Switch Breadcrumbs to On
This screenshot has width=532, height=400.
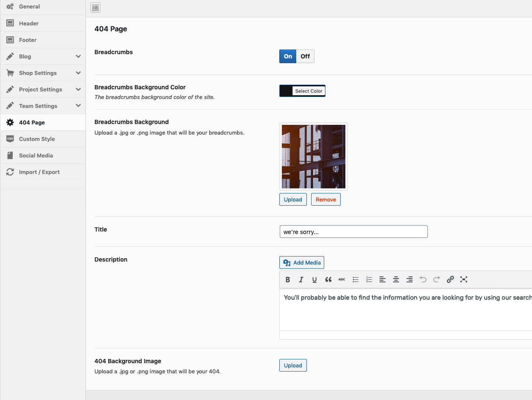[x=288, y=56]
